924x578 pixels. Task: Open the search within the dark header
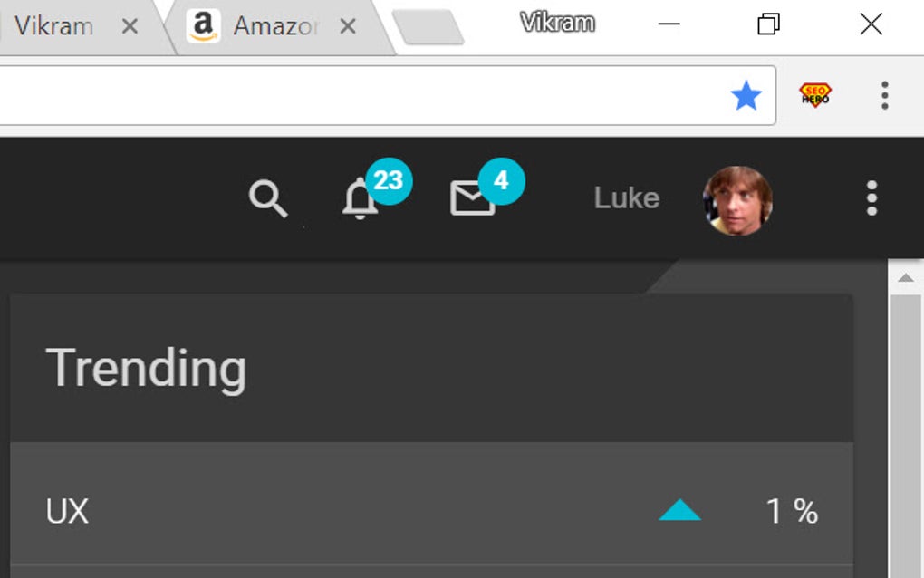(x=269, y=199)
